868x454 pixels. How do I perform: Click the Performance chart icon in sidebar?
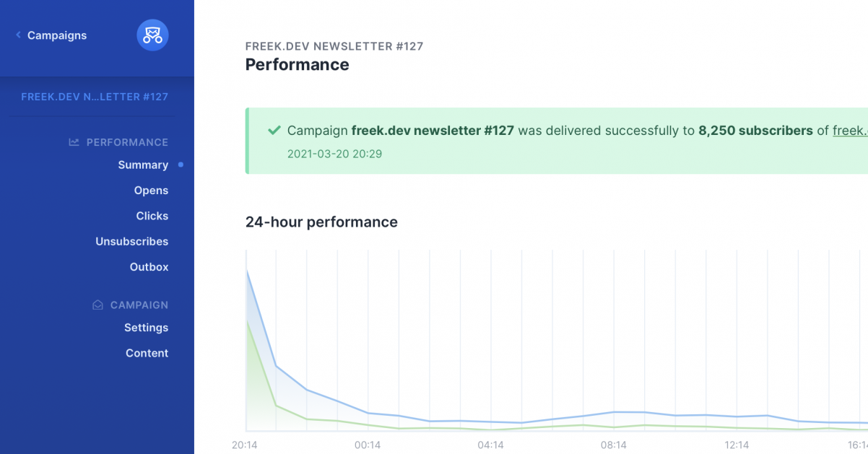click(74, 142)
